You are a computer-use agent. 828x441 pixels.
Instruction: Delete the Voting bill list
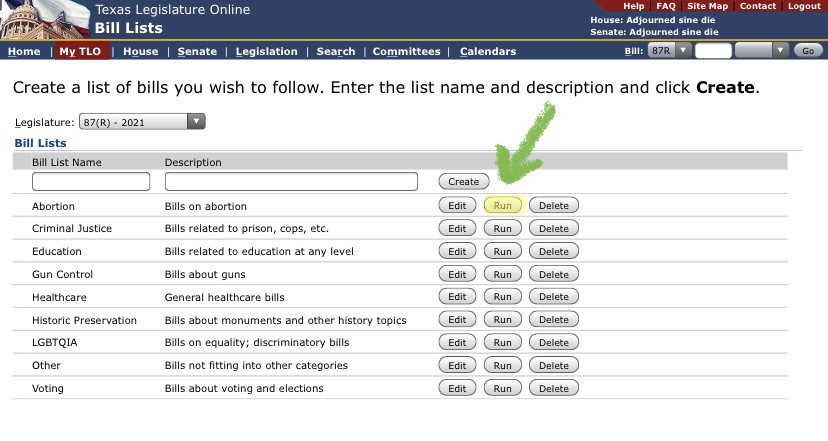[553, 389]
